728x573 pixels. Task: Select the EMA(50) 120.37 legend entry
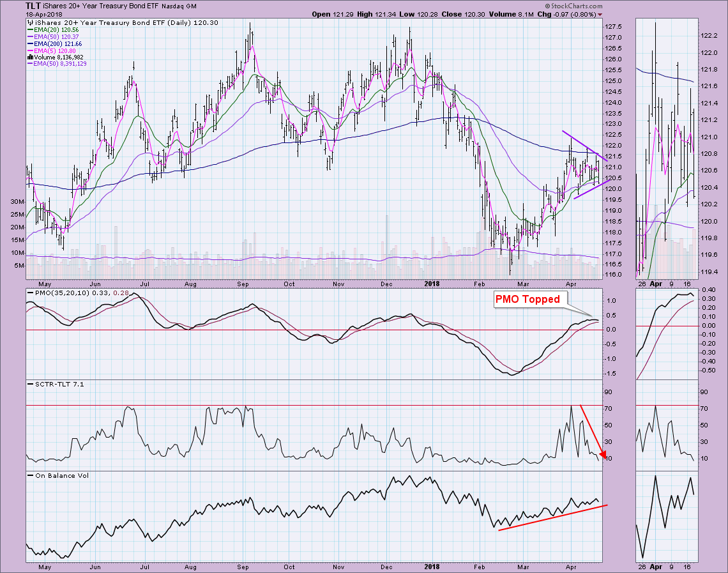click(53, 36)
